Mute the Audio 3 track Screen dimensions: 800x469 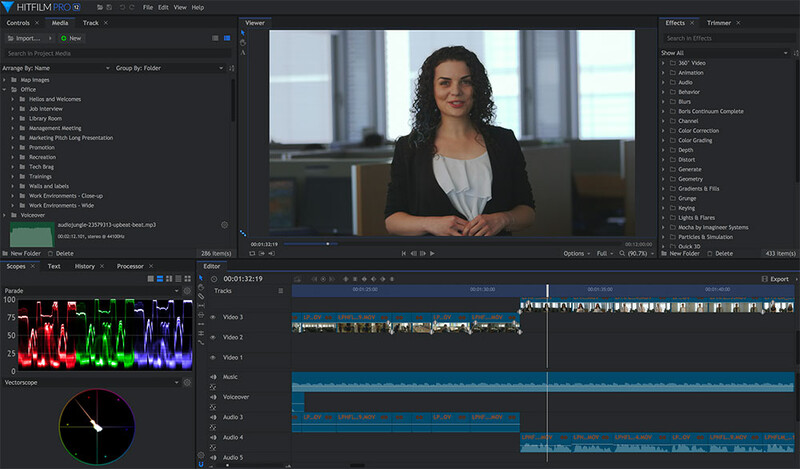click(213, 417)
